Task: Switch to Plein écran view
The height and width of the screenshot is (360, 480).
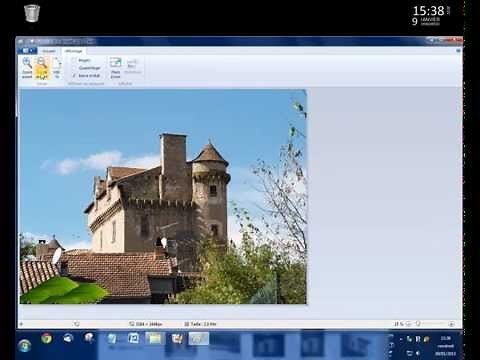Action: pos(116,68)
